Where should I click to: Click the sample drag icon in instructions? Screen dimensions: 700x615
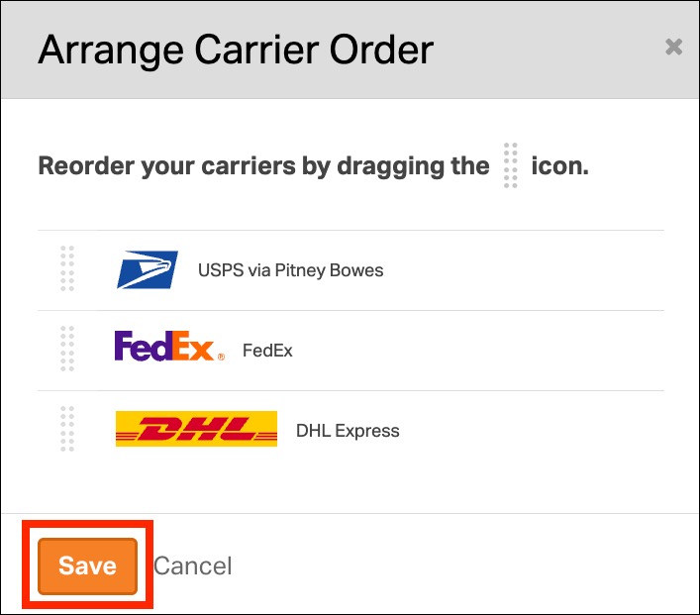(x=510, y=165)
